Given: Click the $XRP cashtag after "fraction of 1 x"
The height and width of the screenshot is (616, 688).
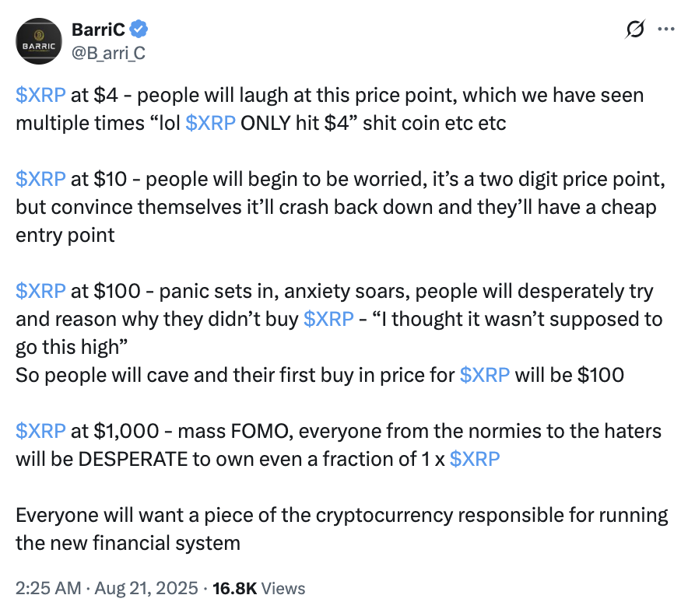Looking at the screenshot, I should pyautogui.click(x=475, y=459).
